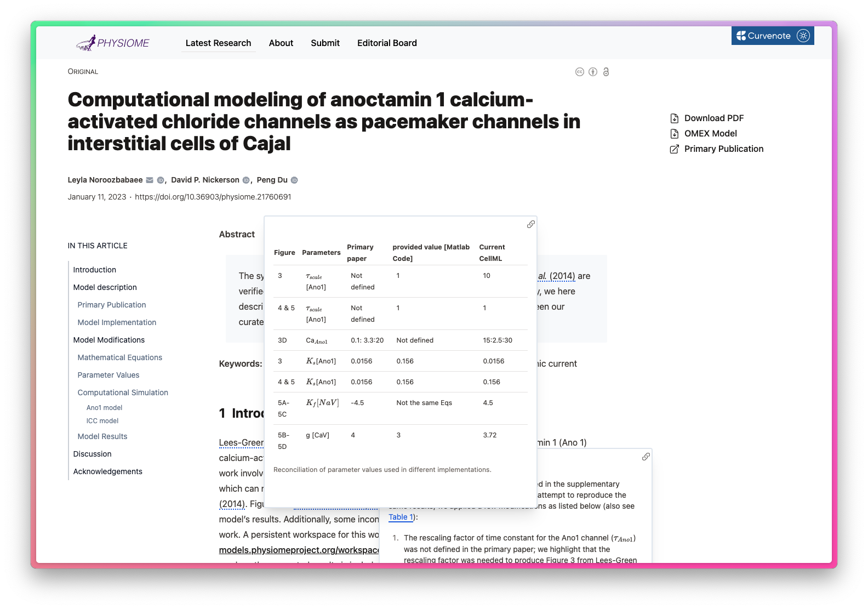
Task: Click the Creative Commons license icon
Action: [x=579, y=72]
